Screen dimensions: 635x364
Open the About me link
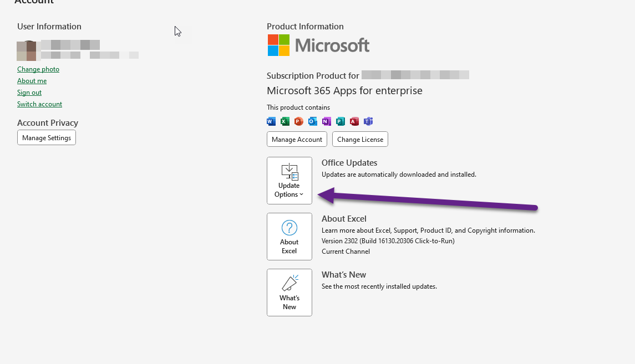(x=32, y=81)
